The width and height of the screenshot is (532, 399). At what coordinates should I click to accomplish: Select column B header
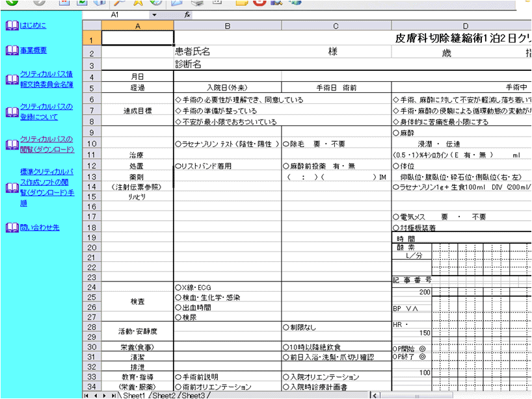pyautogui.click(x=227, y=25)
